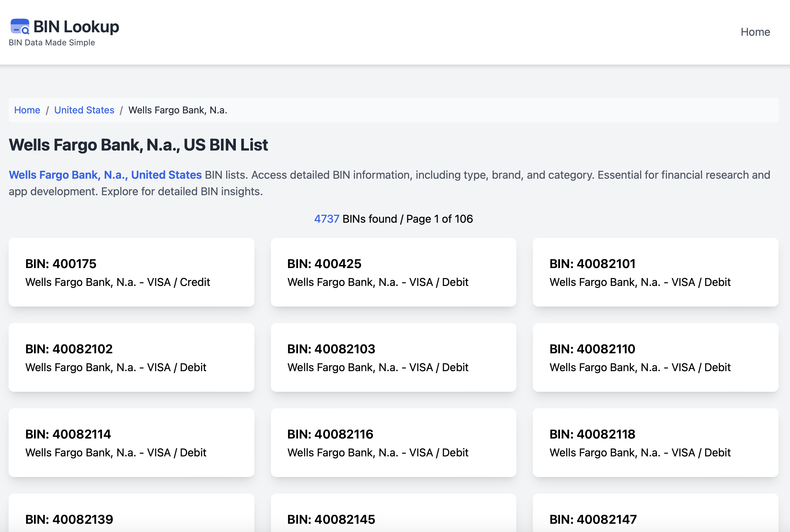Open the BIN 40082139 card
Viewport: 790px width, 532px height.
coord(131,513)
